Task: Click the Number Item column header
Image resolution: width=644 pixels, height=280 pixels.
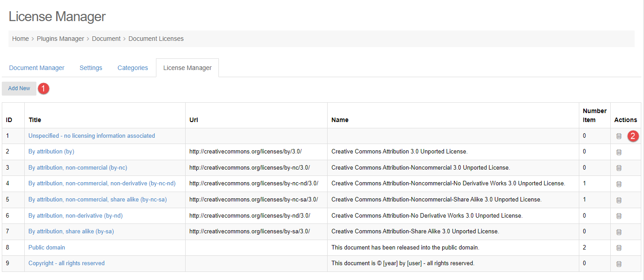Action: point(595,115)
